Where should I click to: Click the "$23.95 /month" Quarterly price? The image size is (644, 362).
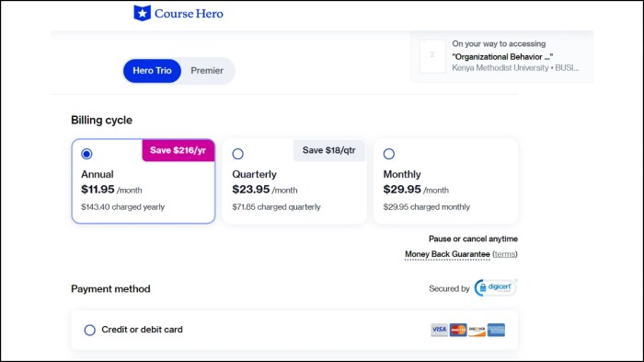265,190
